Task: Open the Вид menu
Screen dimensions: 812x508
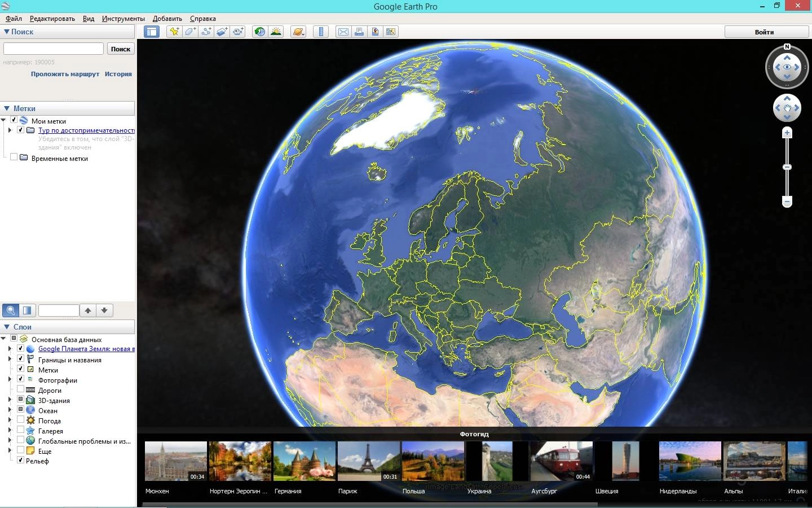Action: [89, 19]
